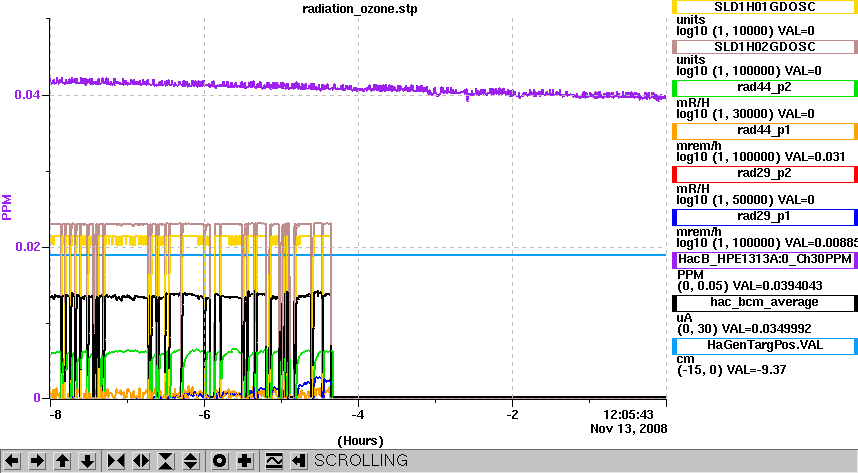Select the SLD1H02GDOSC legend entry
Viewport: 858px width, 473px height.
(x=764, y=47)
